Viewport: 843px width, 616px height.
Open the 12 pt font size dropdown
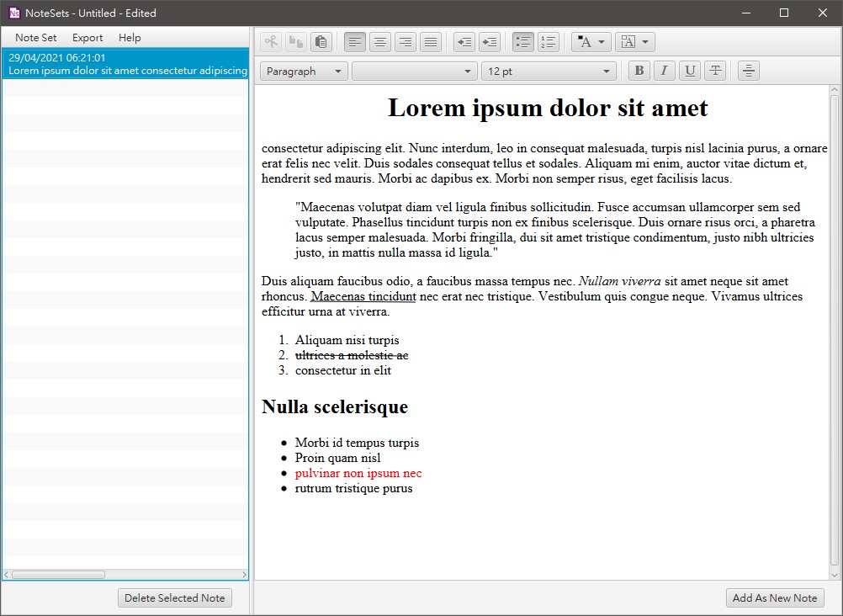pos(549,72)
